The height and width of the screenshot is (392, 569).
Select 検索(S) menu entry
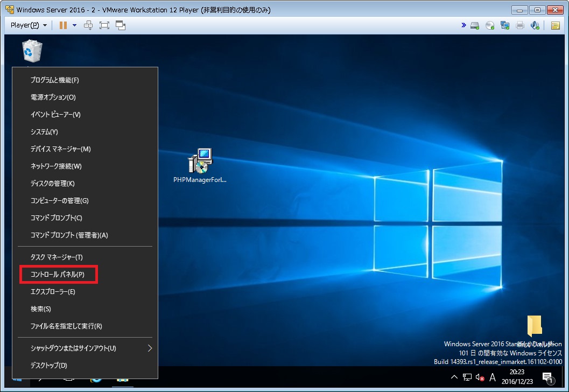(x=85, y=309)
